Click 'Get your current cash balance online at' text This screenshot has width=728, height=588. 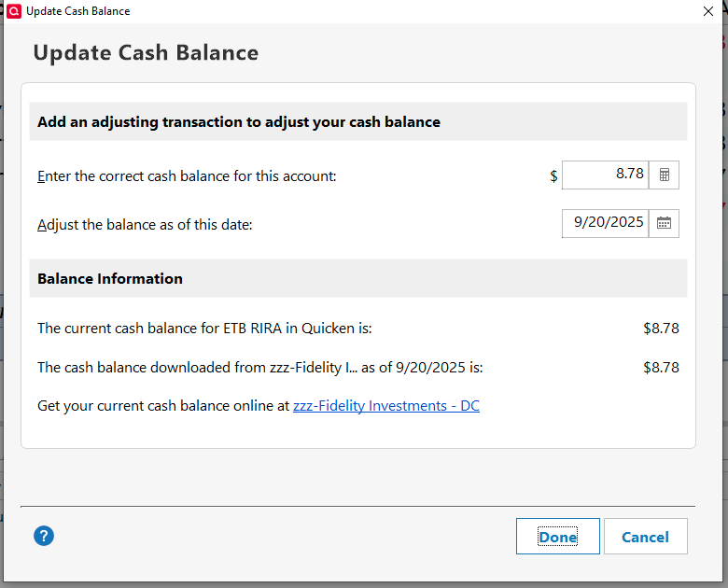click(163, 406)
